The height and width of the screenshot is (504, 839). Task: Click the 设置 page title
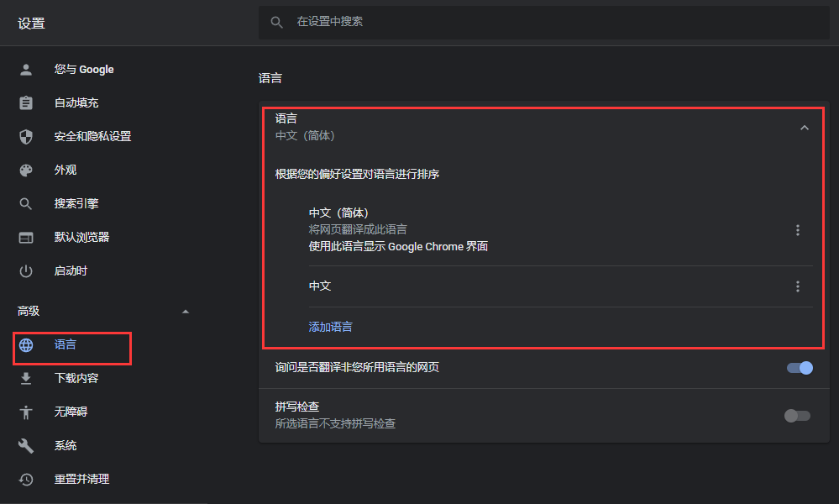[32, 24]
